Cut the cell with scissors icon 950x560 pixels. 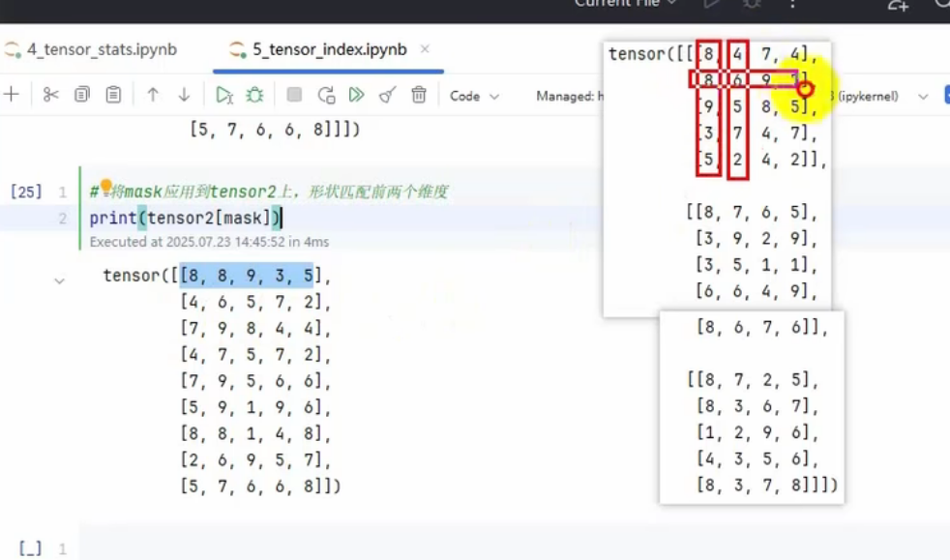[x=50, y=95]
